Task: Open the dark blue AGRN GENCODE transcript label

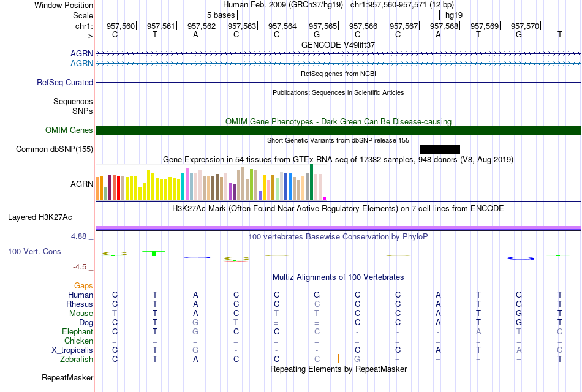Action: [81, 53]
